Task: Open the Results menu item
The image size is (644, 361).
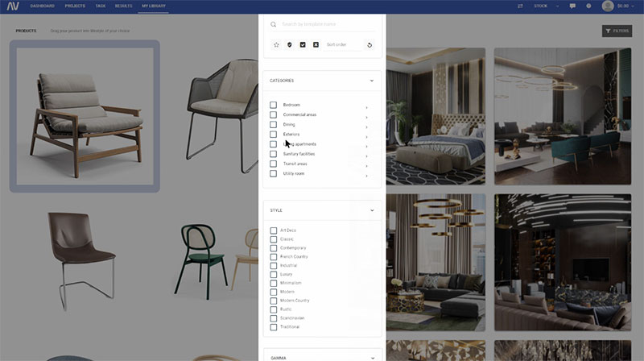Action: coord(124,6)
